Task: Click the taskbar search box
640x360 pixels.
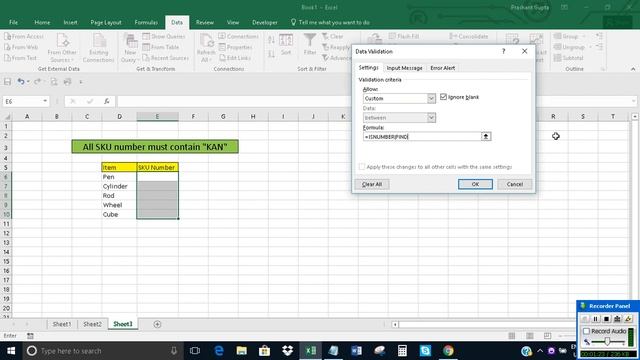Action: pyautogui.click(x=102, y=351)
